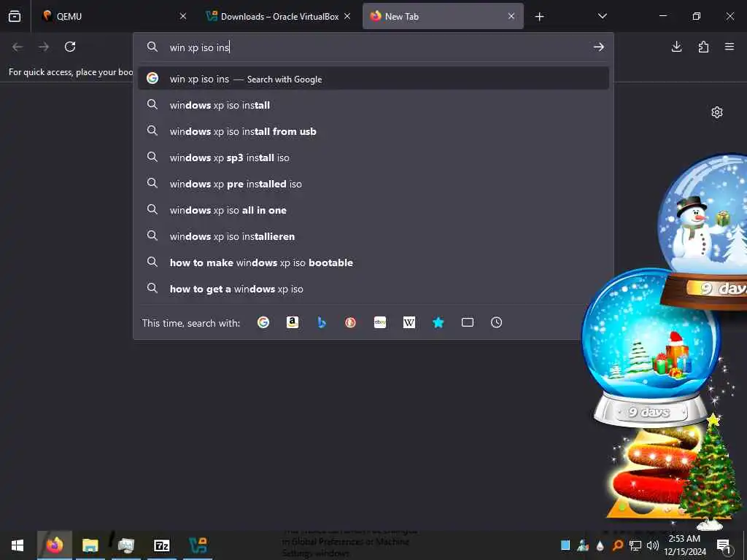The image size is (747, 560).
Task: Select 'win xp iso ins — Search with Google'
Action: tap(373, 79)
